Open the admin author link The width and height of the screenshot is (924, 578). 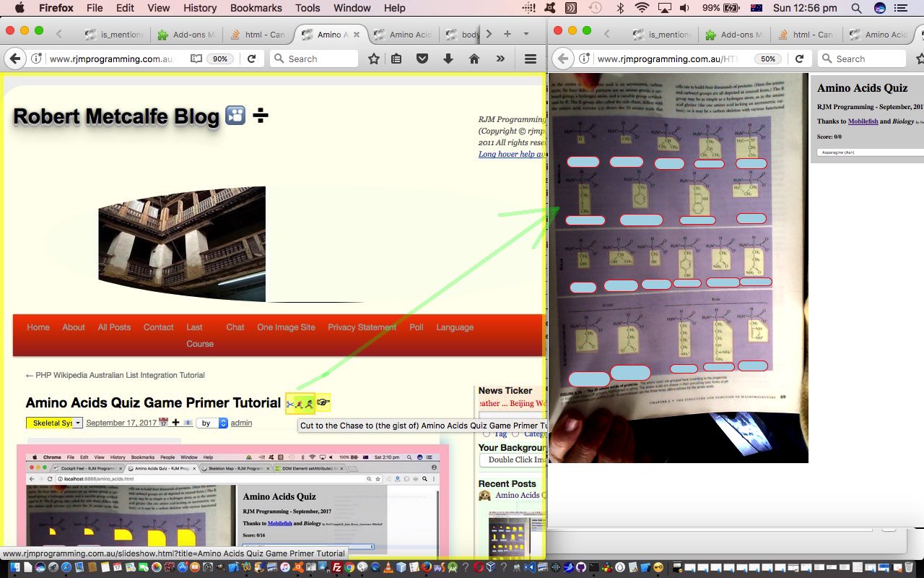click(241, 423)
